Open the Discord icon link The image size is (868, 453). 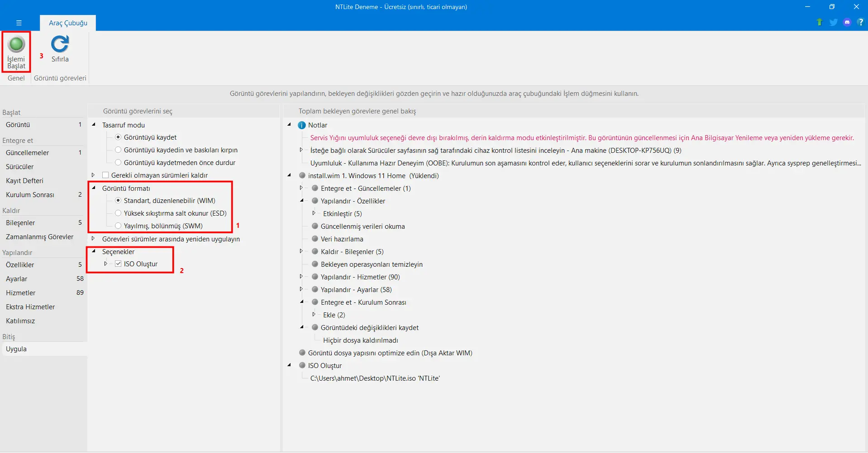coord(847,22)
